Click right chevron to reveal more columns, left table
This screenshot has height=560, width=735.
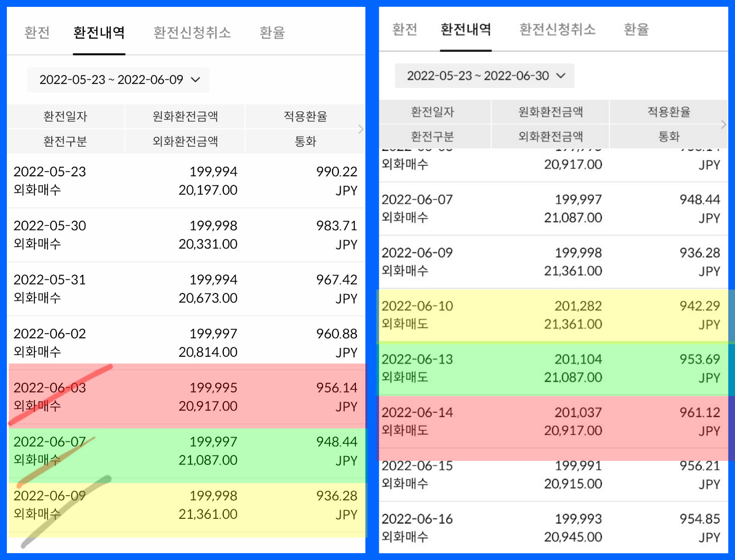[361, 129]
